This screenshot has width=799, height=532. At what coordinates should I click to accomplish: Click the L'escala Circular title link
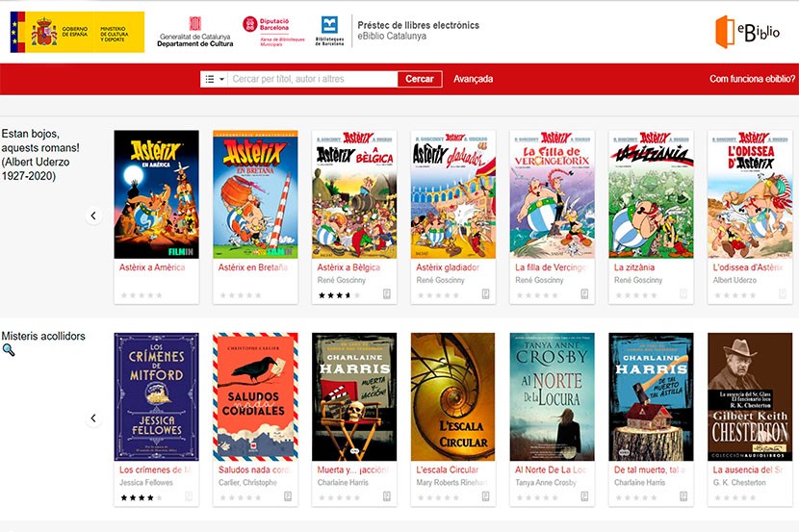pyautogui.click(x=448, y=469)
